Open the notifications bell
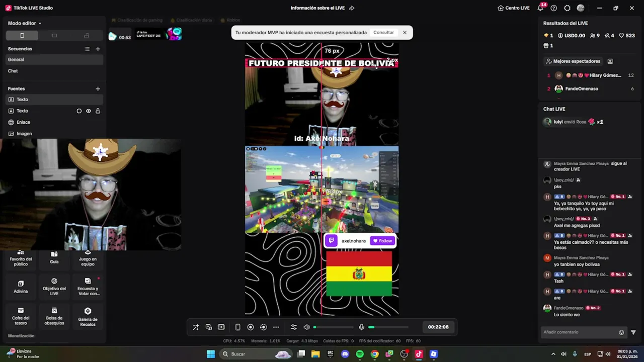The width and height of the screenshot is (644, 362). 541,8
